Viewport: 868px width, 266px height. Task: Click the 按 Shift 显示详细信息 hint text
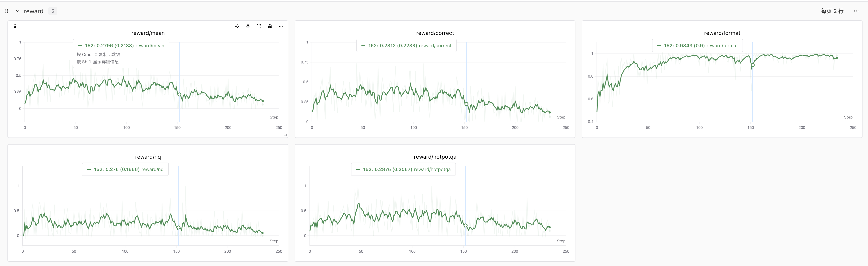98,62
